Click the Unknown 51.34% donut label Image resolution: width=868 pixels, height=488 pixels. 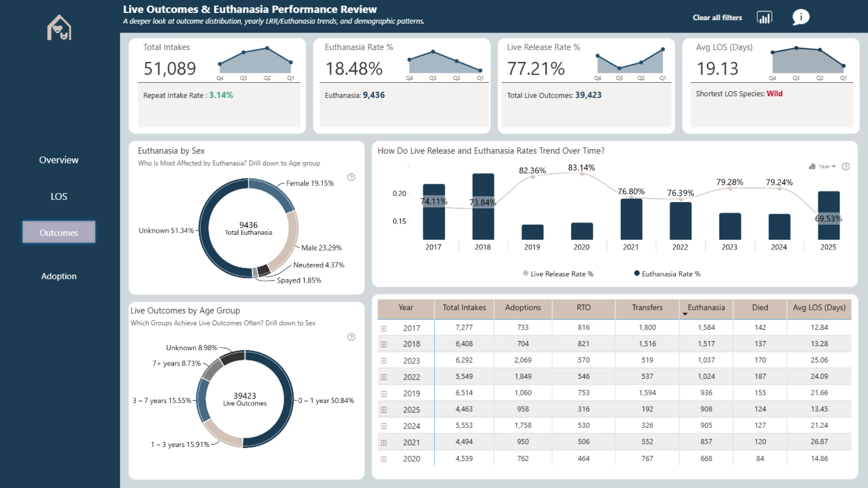166,230
